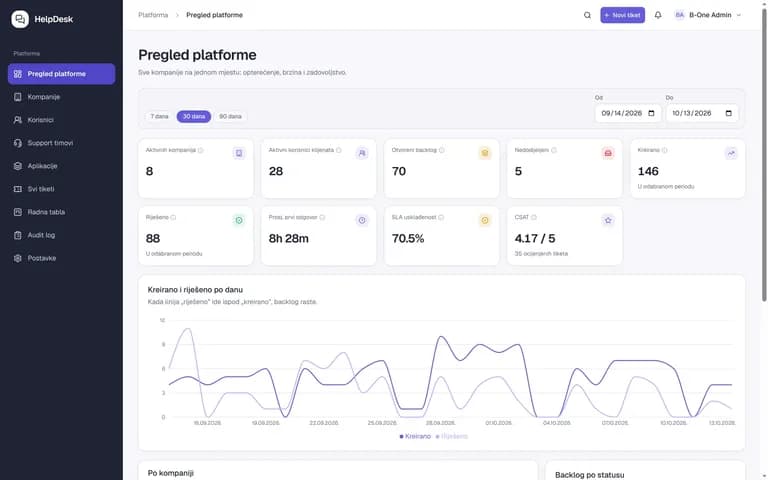Click Postavke gear icon

(18, 258)
